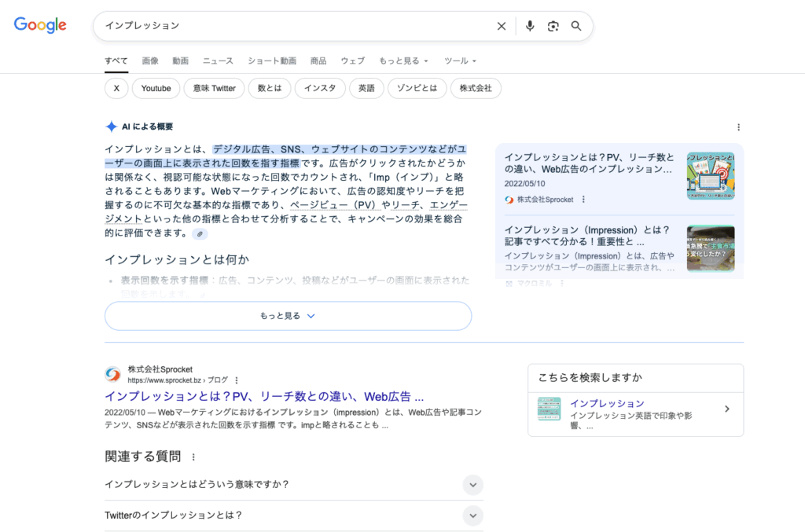Expand the もっと見る dropdown in tabs
The height and width of the screenshot is (532, 805).
tap(403, 61)
